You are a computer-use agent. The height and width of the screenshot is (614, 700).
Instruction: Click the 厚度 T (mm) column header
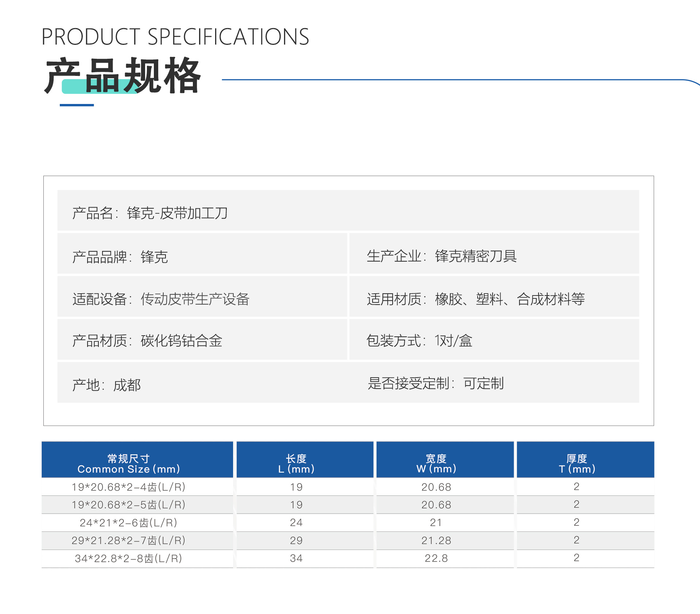[586, 460]
